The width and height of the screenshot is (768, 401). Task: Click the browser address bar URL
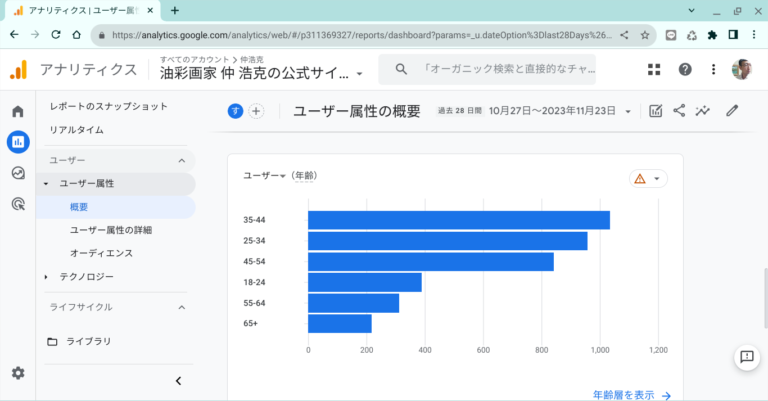point(361,35)
